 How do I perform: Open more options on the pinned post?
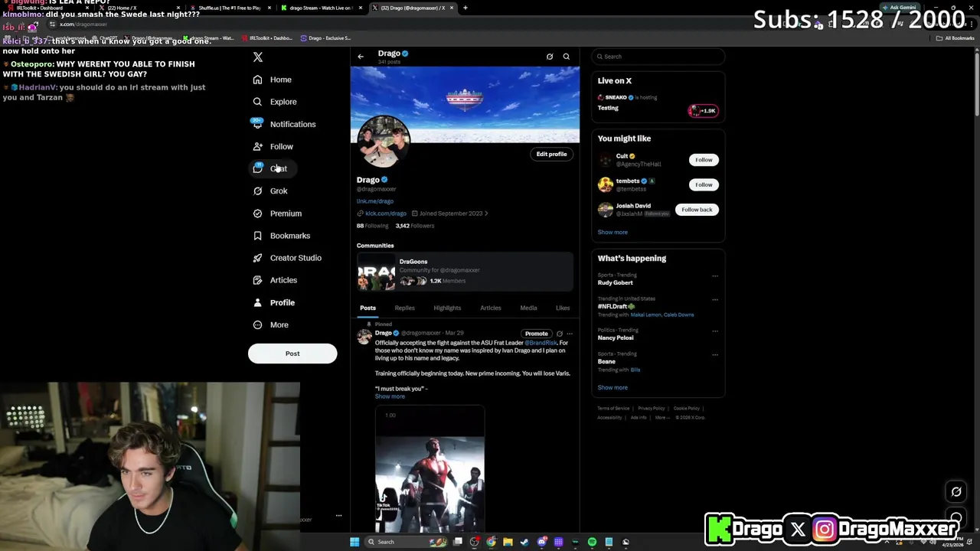[x=570, y=334]
